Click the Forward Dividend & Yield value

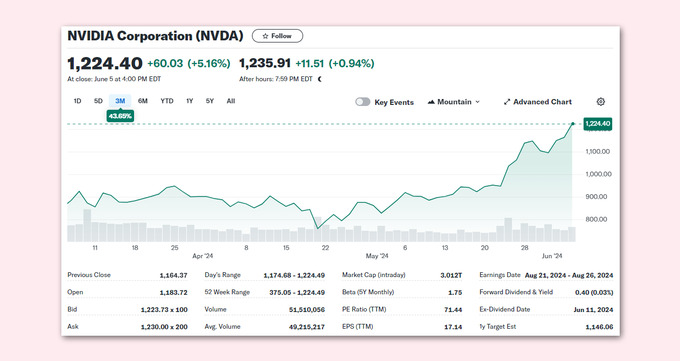594,292
